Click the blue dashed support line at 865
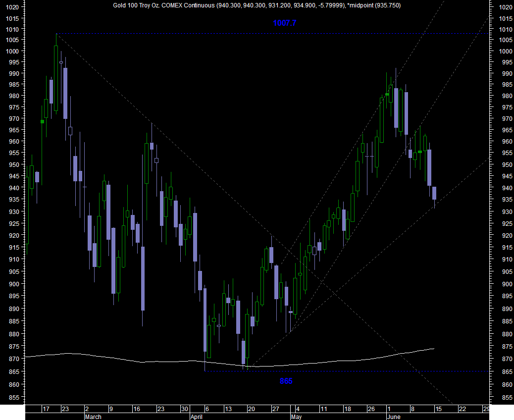The height and width of the screenshot is (420, 514). click(x=347, y=371)
